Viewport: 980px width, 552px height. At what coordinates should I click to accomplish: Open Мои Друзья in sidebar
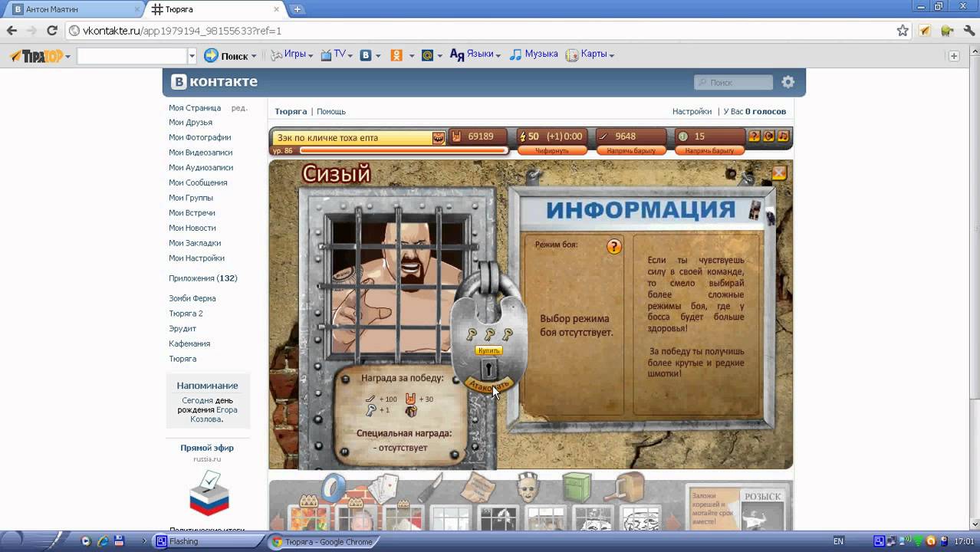[x=190, y=123]
